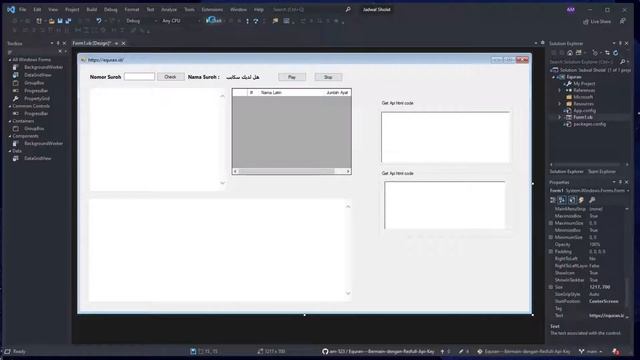
Task: Click the Save toolbar icon
Action: (60, 20)
